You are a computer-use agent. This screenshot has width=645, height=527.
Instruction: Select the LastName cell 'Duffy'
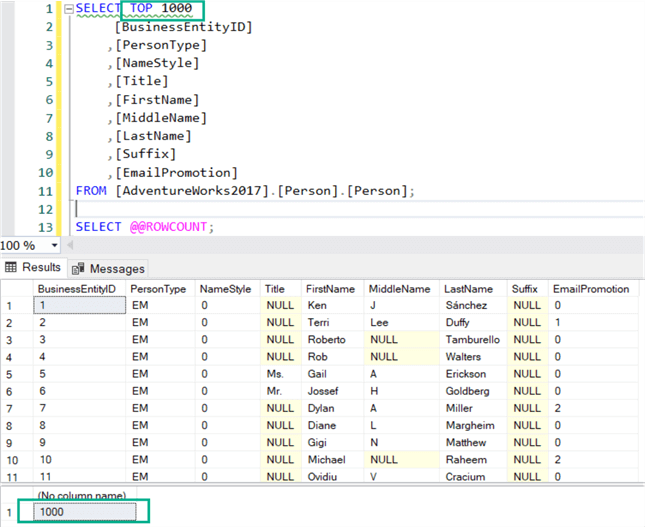(473, 323)
